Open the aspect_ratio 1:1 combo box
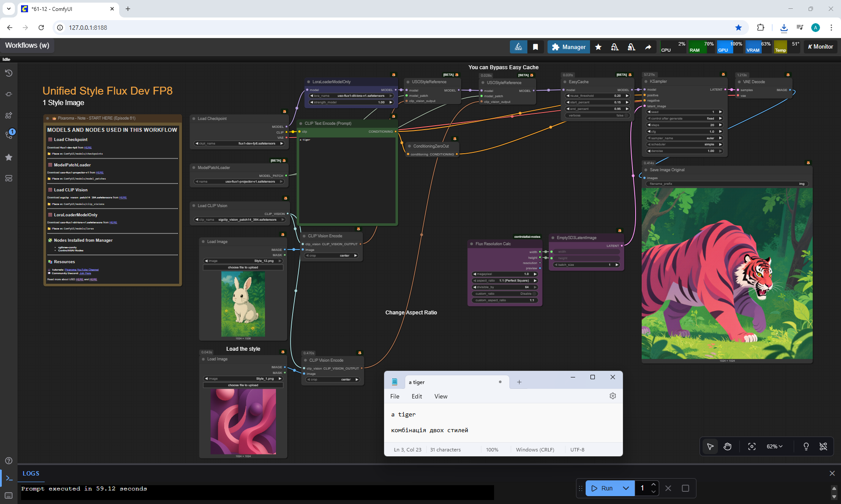 [x=505, y=281]
